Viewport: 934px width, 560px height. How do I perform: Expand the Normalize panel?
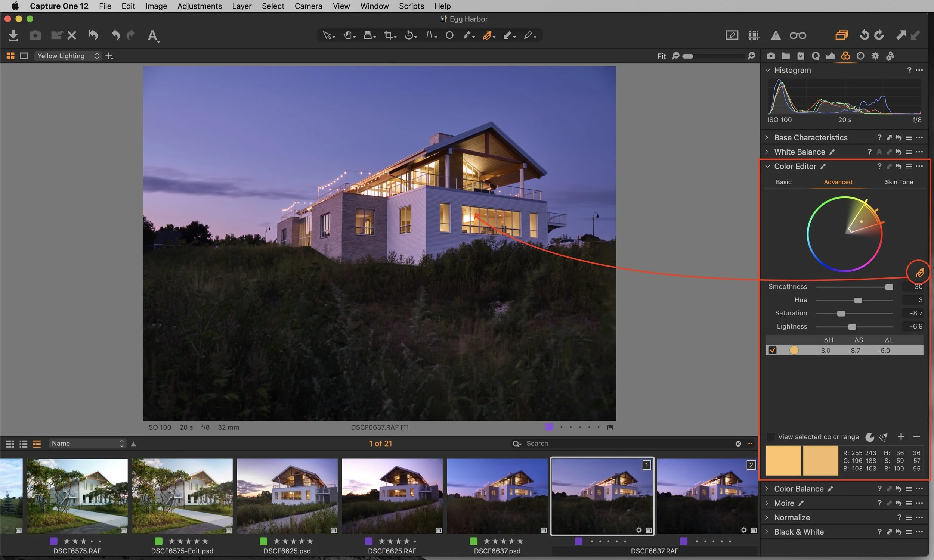767,517
